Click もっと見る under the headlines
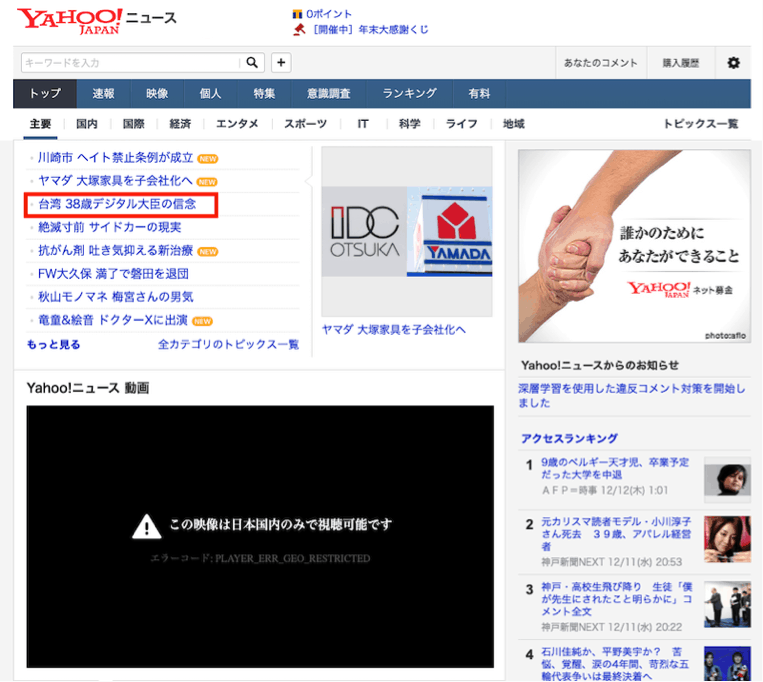The image size is (763, 682). coord(54,344)
